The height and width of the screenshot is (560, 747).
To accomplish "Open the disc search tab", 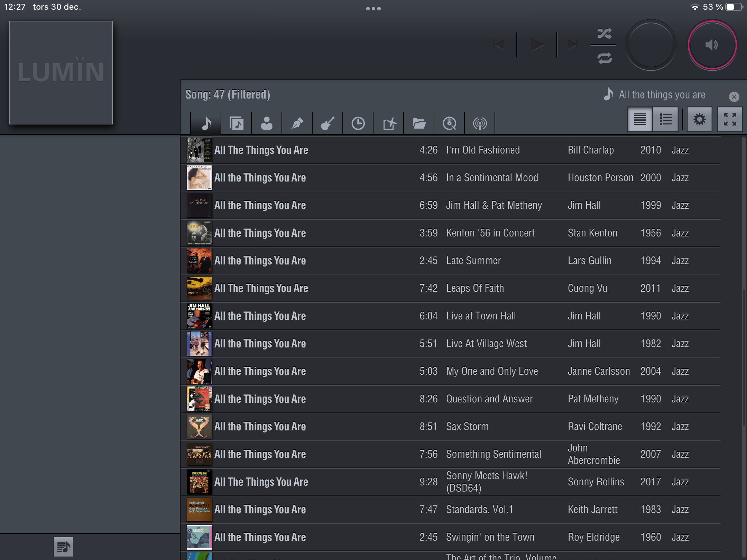I will (x=449, y=123).
